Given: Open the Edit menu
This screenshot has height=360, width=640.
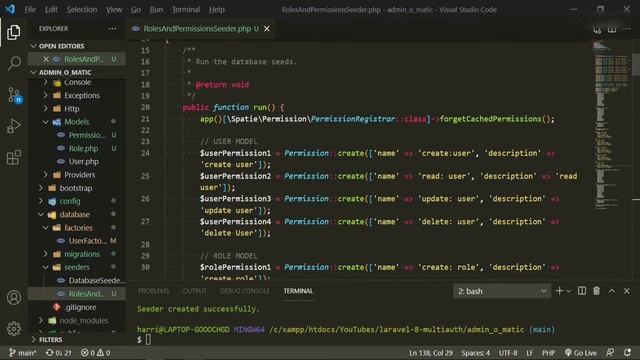Looking at the screenshot, I should tap(51, 9).
